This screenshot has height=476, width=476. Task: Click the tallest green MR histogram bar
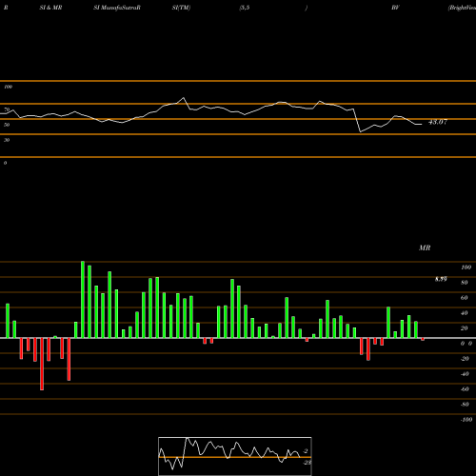(83, 300)
